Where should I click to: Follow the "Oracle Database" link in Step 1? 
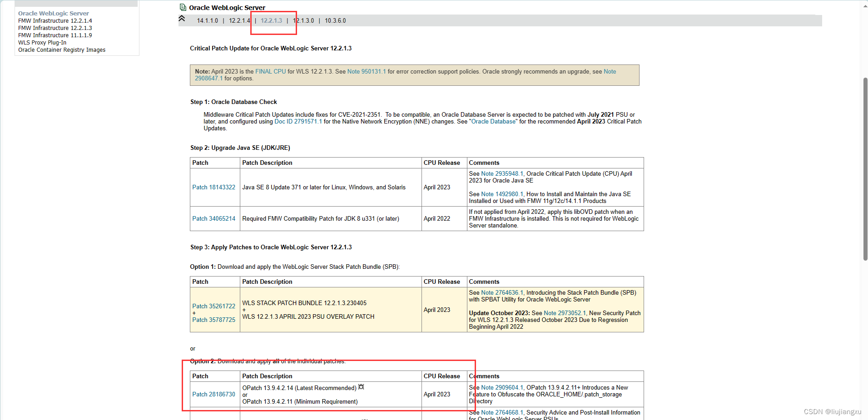click(x=494, y=122)
